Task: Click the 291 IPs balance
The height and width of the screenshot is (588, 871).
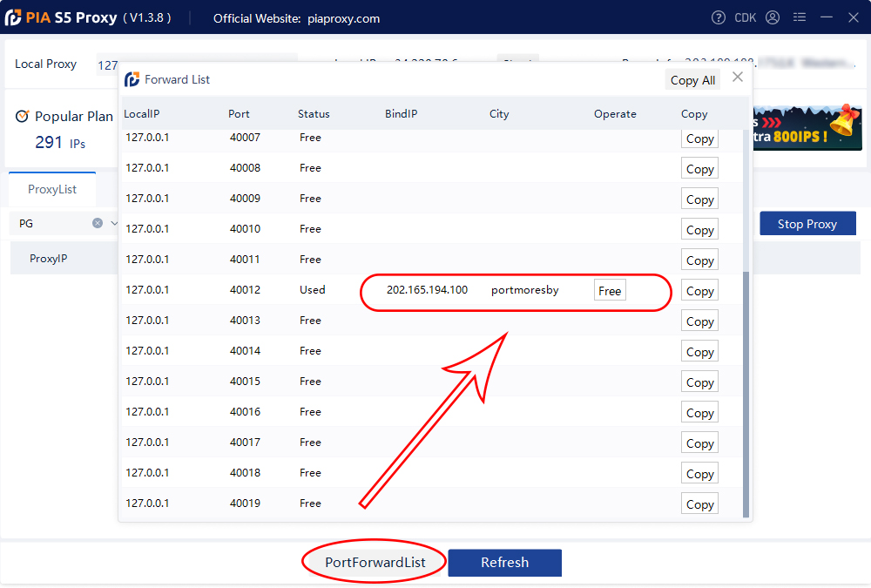Action: coord(60,143)
